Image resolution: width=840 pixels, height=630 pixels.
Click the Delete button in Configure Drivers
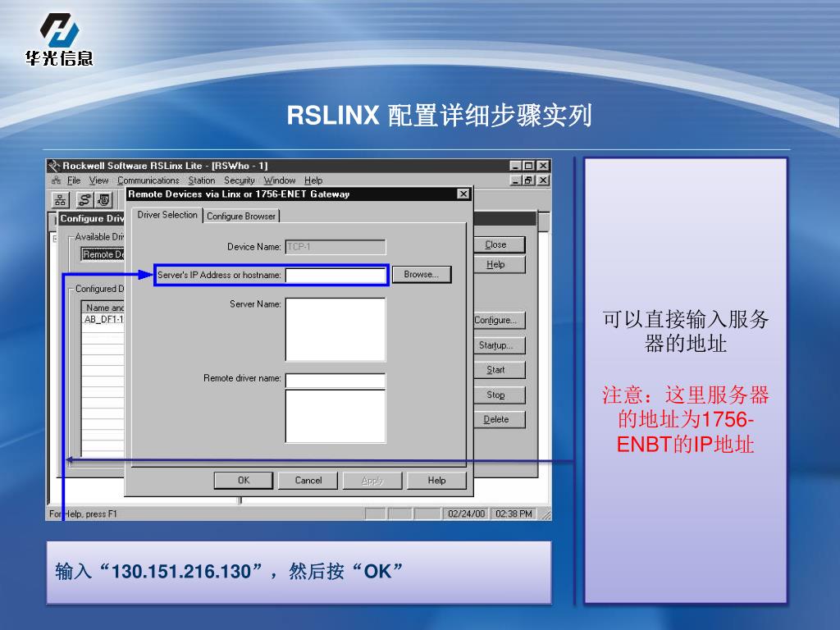tap(500, 419)
